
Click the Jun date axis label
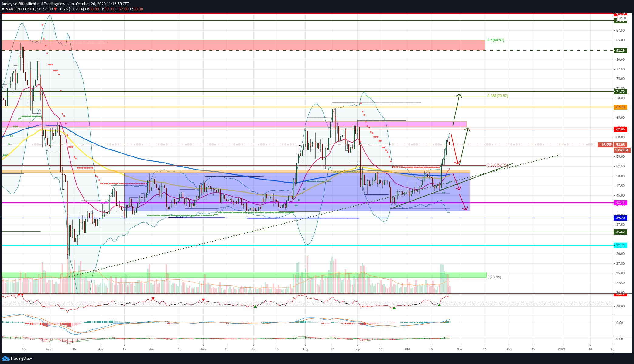pyautogui.click(x=203, y=349)
